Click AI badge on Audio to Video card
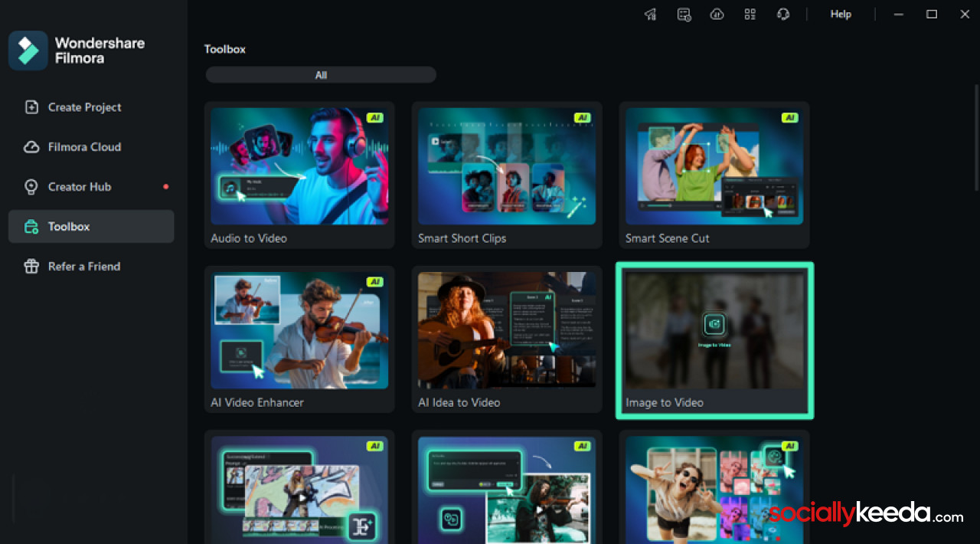 (x=374, y=118)
